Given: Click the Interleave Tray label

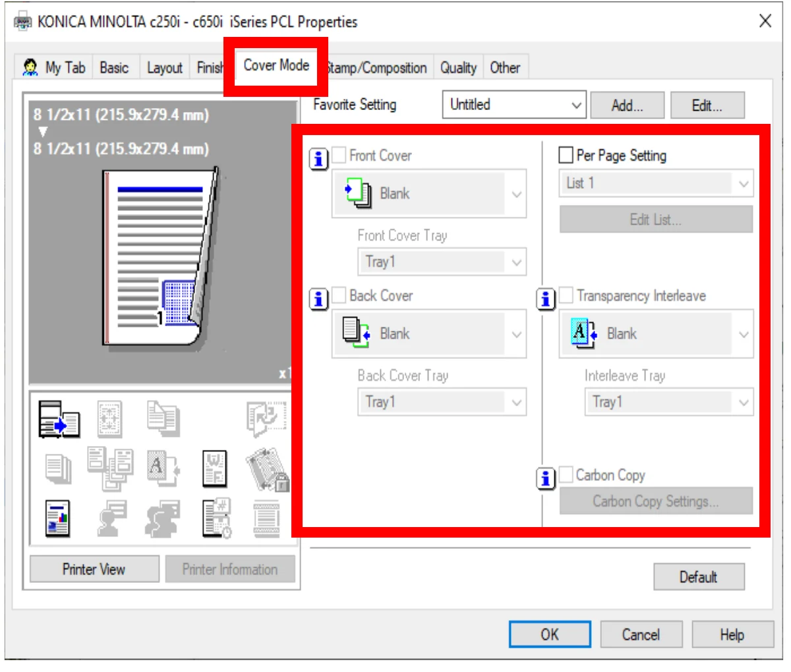Looking at the screenshot, I should pos(625,376).
